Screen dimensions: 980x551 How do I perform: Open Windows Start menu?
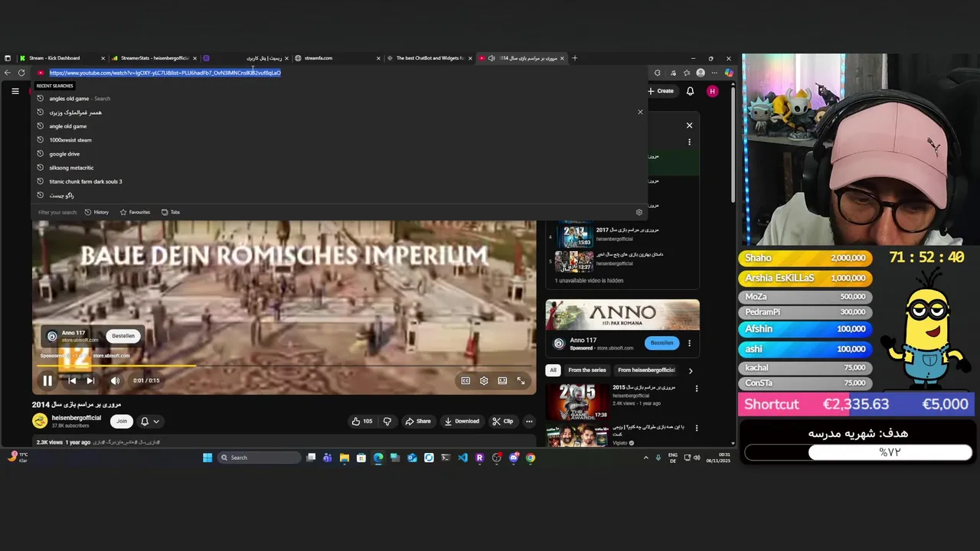(x=207, y=458)
